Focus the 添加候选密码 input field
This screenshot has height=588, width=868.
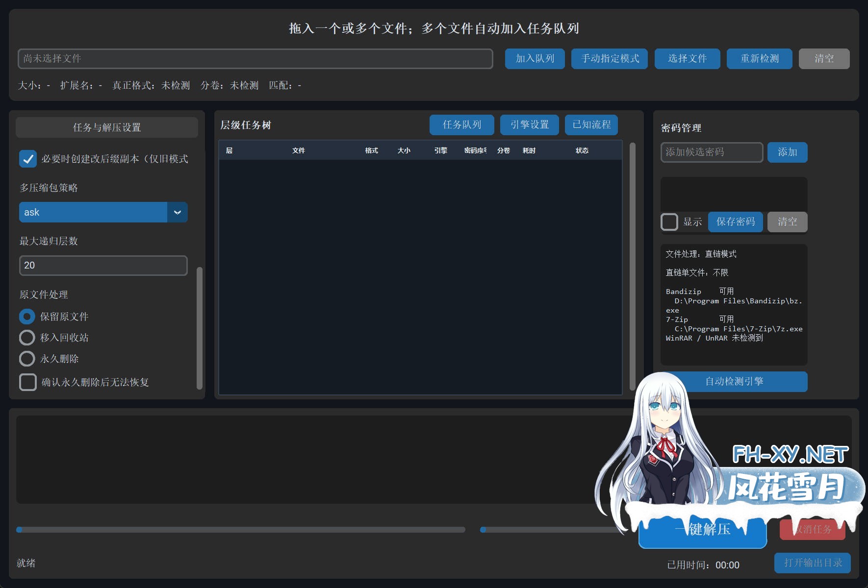712,152
